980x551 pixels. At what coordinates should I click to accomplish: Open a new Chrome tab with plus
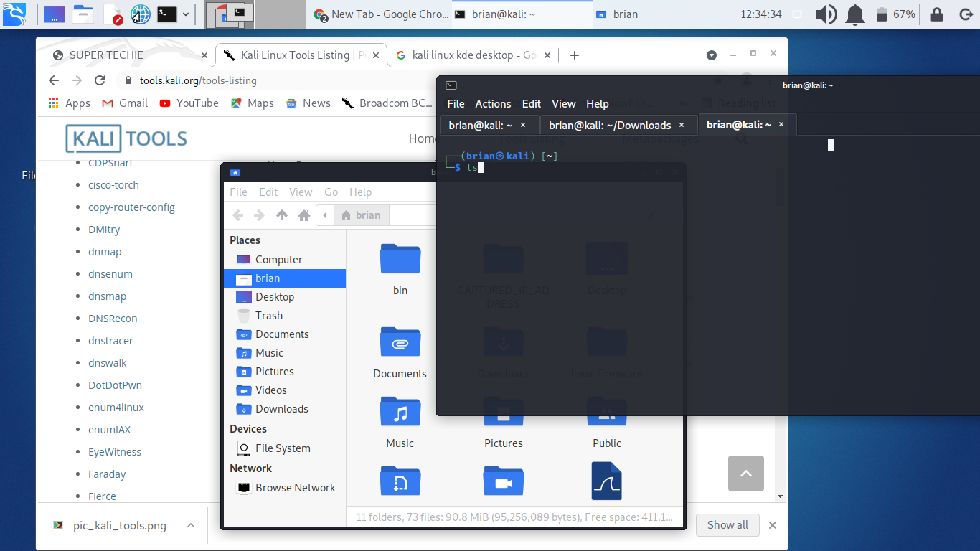pos(574,55)
